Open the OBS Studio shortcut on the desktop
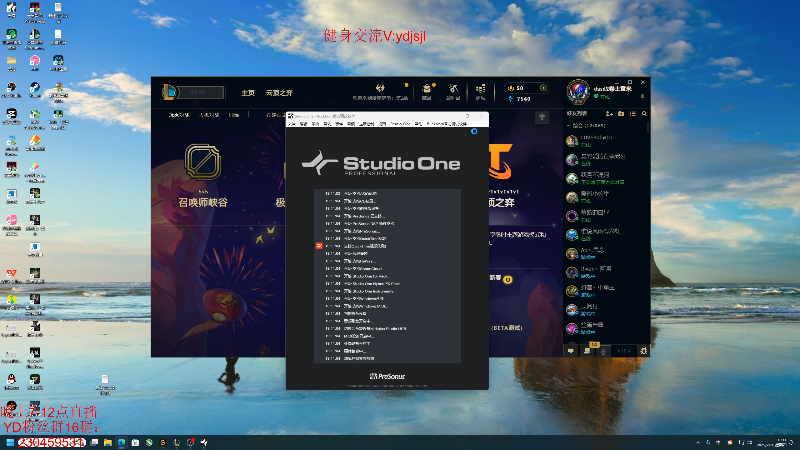The height and width of the screenshot is (450, 800). (x=11, y=90)
